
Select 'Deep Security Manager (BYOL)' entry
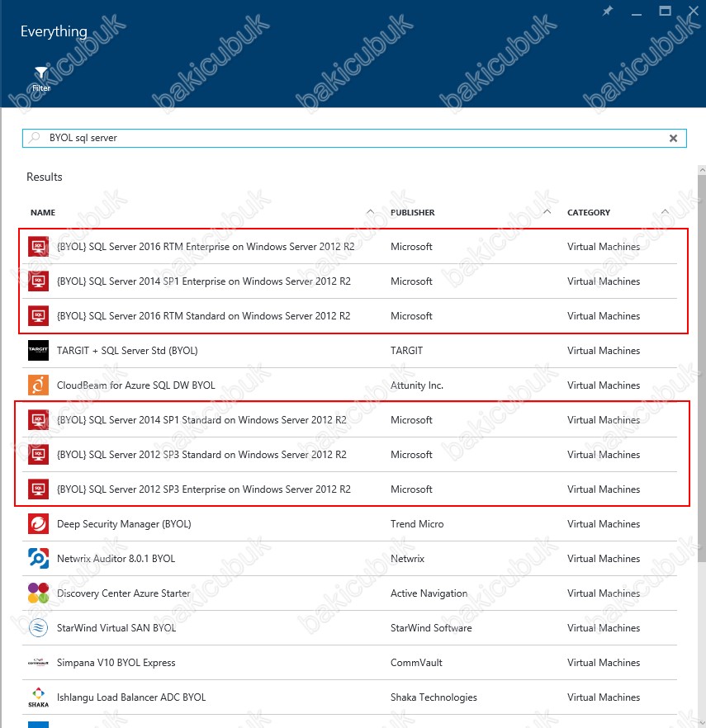pyautogui.click(x=124, y=524)
